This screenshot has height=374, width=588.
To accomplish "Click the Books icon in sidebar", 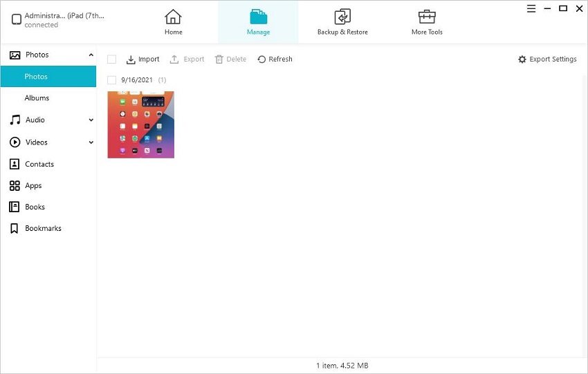I will pyautogui.click(x=15, y=207).
